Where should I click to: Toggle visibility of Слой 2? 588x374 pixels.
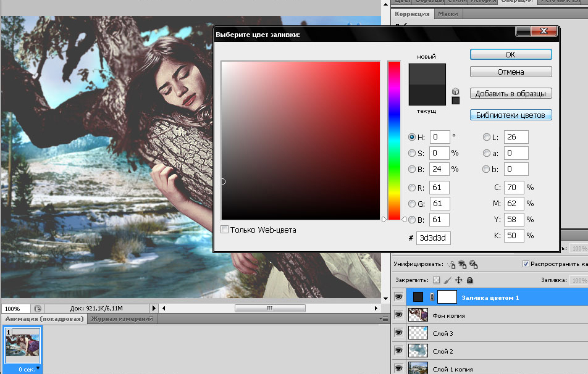click(x=398, y=351)
